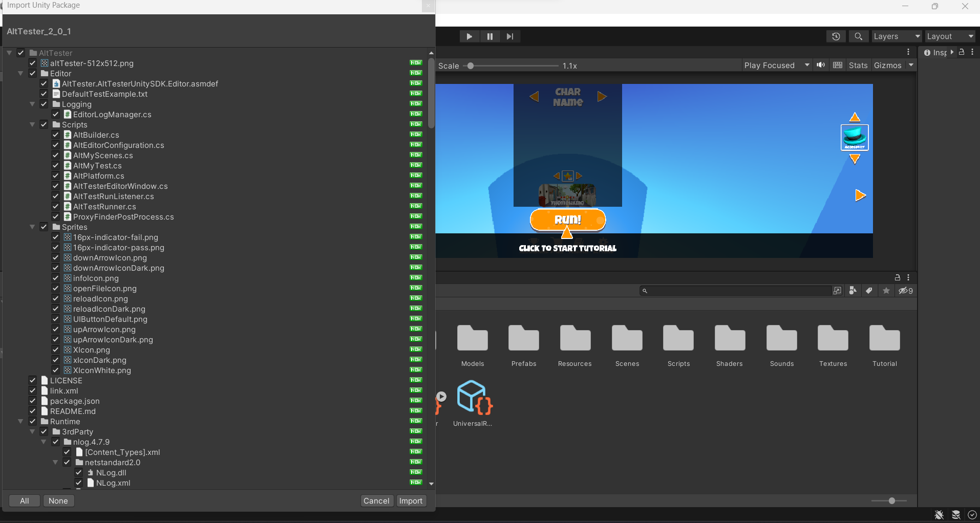
Task: Switch to the Inspector tab
Action: 939,52
